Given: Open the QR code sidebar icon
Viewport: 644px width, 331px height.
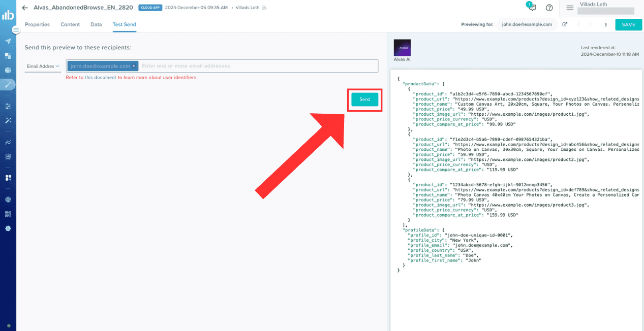Looking at the screenshot, I should pos(8,214).
